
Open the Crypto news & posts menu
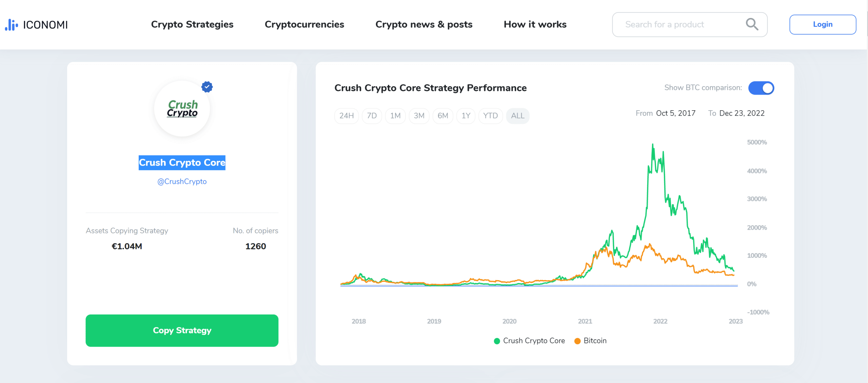pyautogui.click(x=423, y=24)
